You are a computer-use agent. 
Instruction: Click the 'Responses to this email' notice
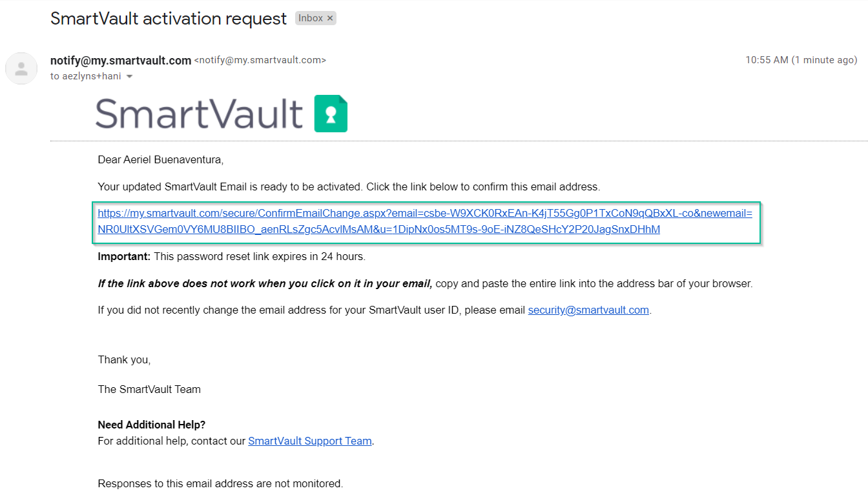tap(220, 483)
